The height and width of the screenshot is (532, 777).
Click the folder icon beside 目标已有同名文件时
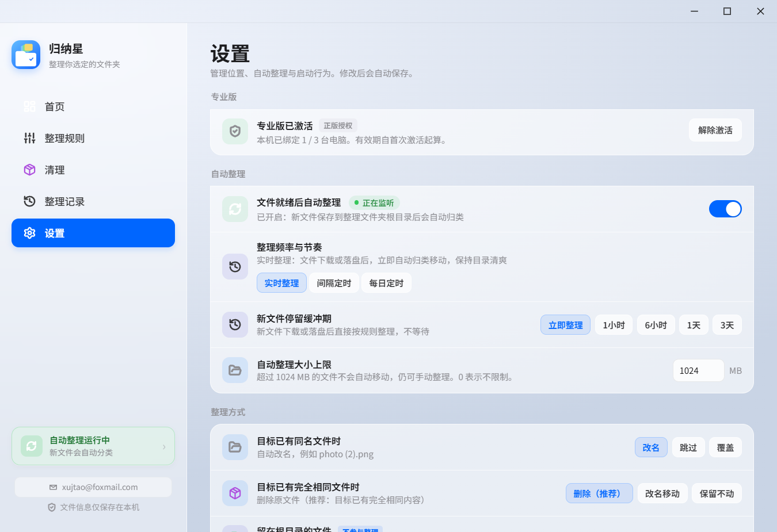(235, 447)
